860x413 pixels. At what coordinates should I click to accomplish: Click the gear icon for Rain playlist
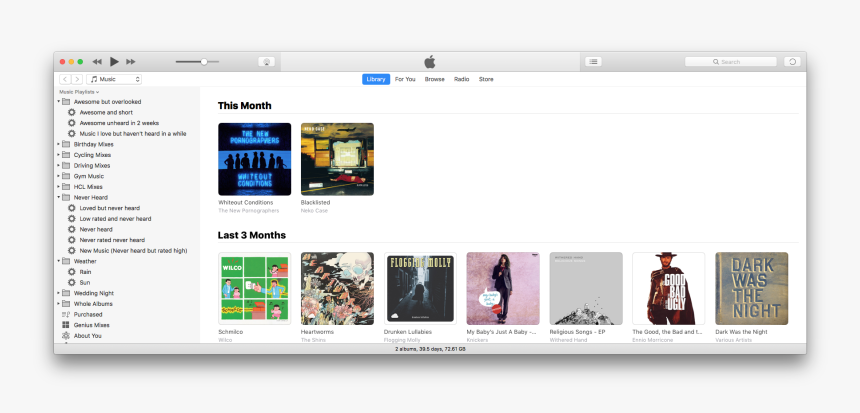pos(71,272)
